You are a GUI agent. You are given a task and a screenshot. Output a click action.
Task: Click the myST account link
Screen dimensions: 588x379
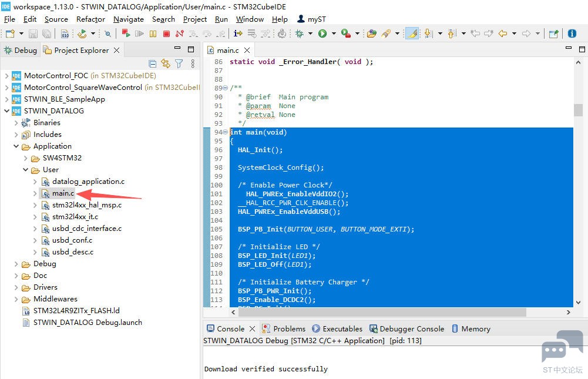[316, 19]
